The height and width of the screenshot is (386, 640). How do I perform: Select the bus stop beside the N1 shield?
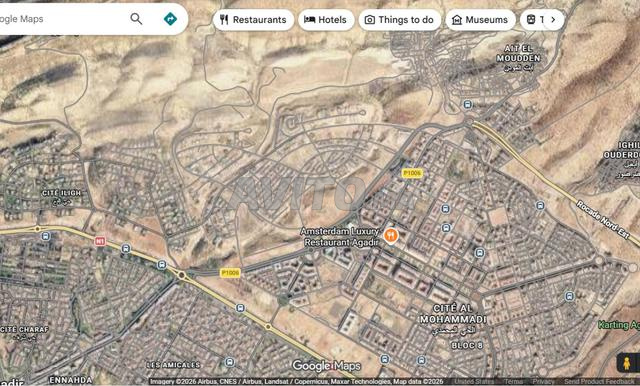(126, 248)
